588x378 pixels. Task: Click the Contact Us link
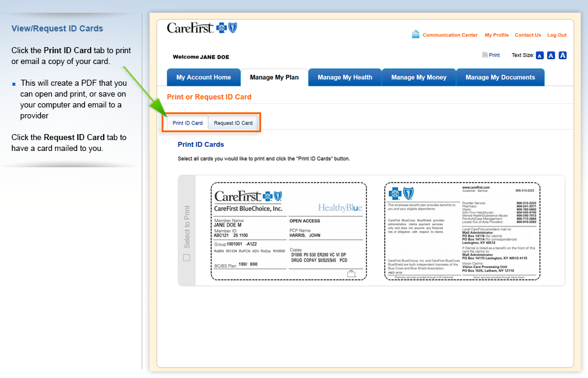[528, 35]
